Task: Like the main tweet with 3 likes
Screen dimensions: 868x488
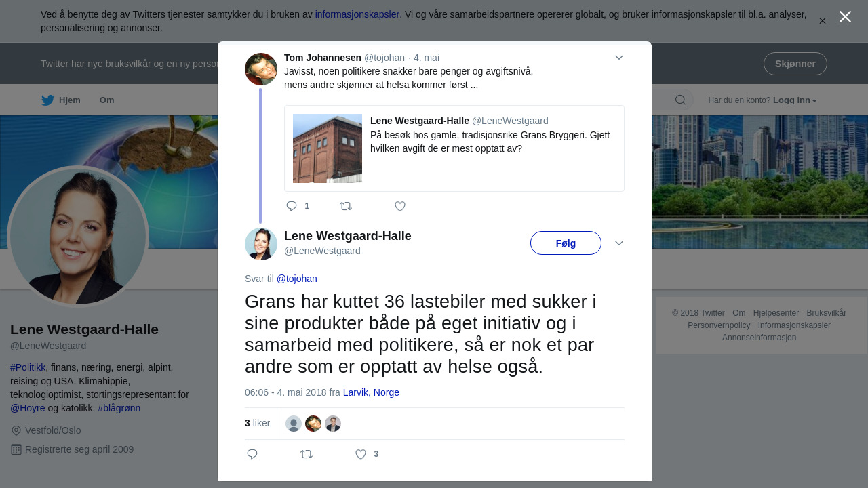Action: pos(361,454)
